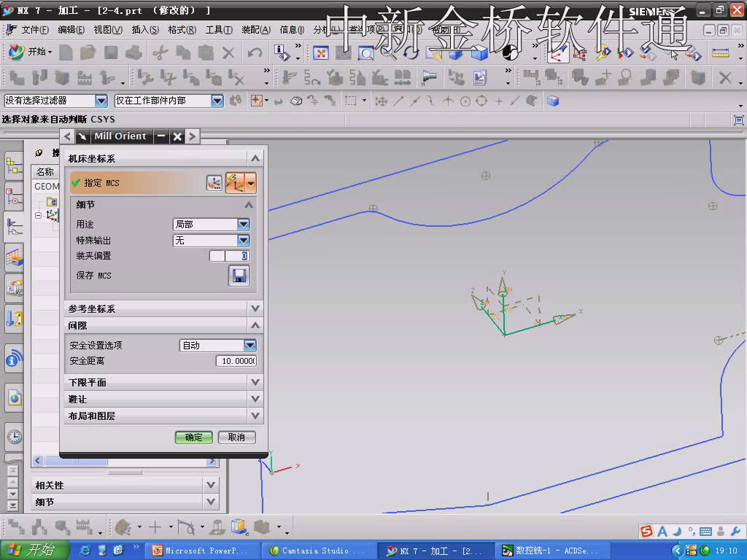Viewport: 747px width, 560px height.
Task: Expand the 下限平面 section
Action: pos(255,382)
